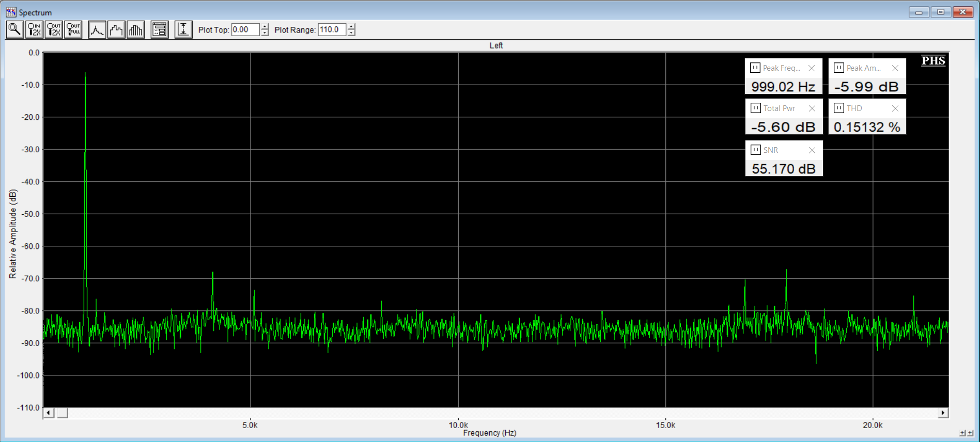Decrease Plot Range value with down arrow
Screen dimensions: 980x442
(x=351, y=33)
